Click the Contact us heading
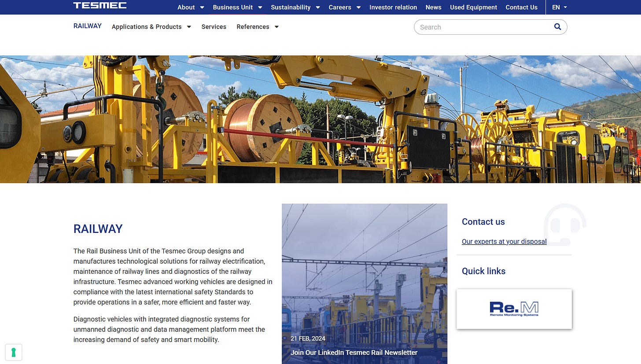The height and width of the screenshot is (364, 641). click(x=483, y=222)
